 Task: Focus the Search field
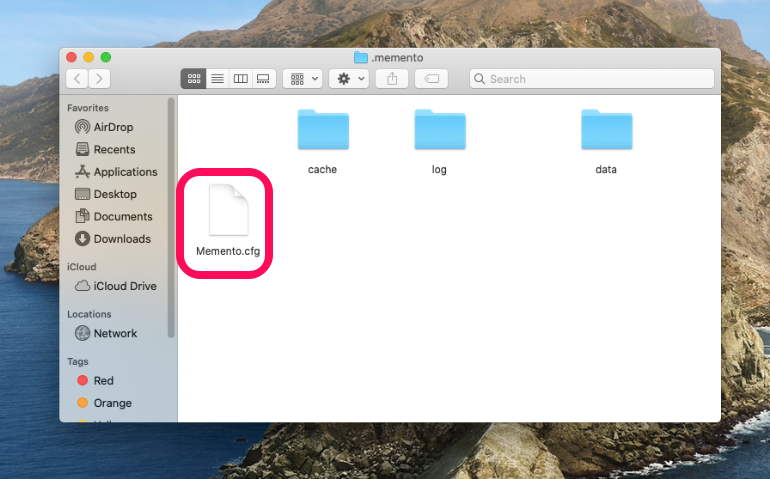(592, 79)
